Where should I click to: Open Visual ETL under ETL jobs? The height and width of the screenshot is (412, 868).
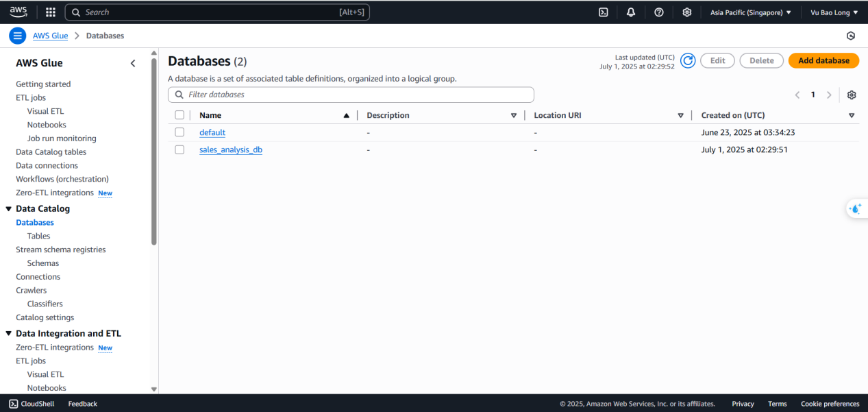45,111
